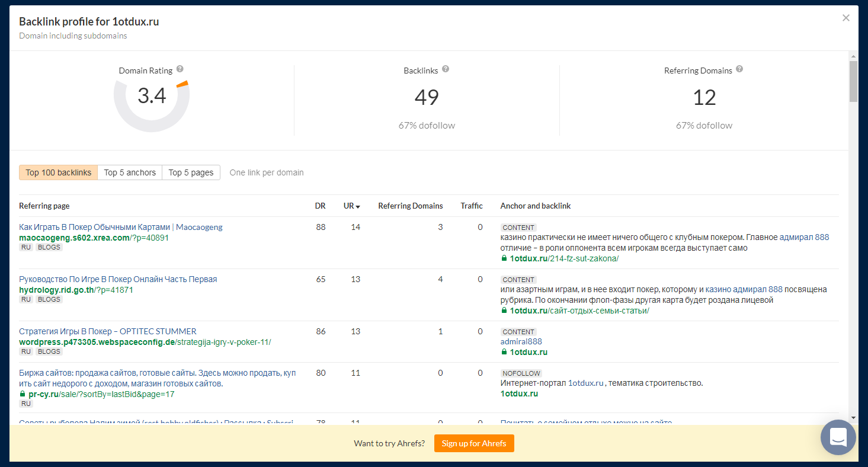868x467 pixels.
Task: Click the DR column header
Action: click(x=320, y=206)
